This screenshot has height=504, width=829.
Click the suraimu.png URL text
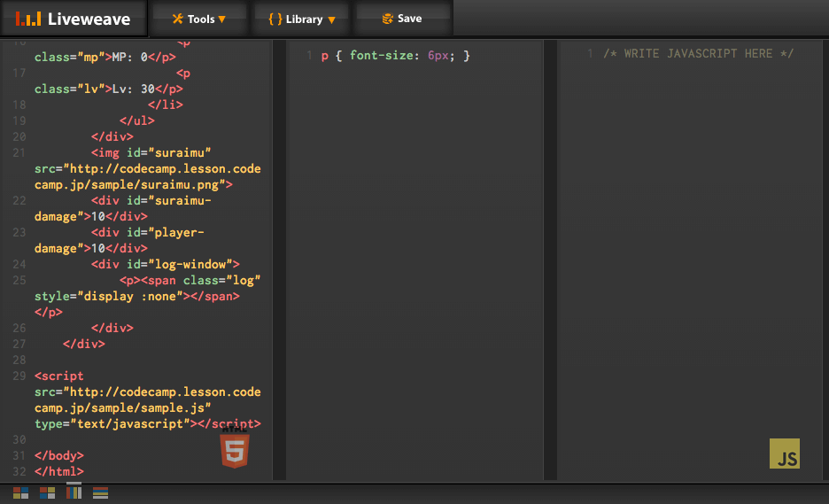click(148, 176)
